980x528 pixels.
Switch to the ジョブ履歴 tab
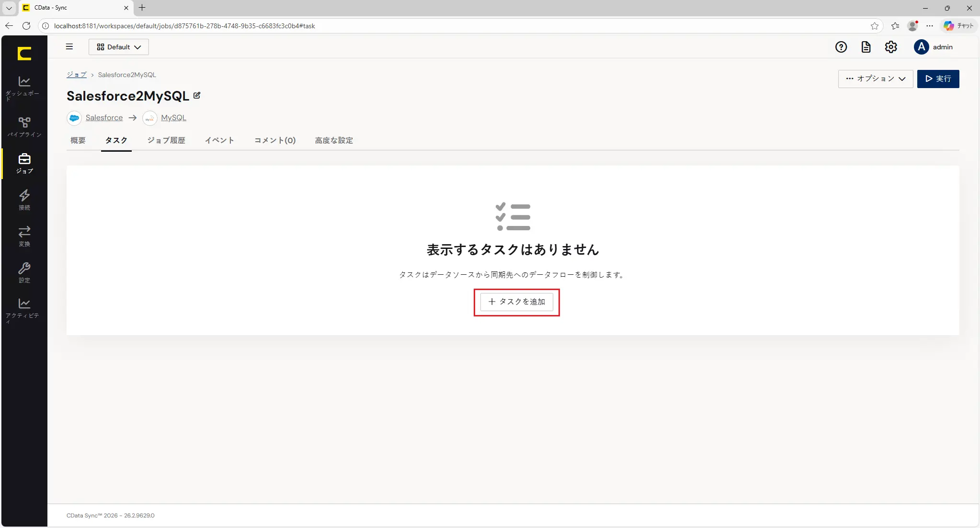tap(166, 140)
